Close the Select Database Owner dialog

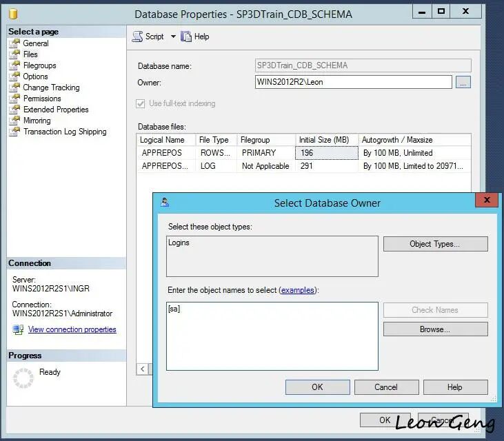point(487,200)
